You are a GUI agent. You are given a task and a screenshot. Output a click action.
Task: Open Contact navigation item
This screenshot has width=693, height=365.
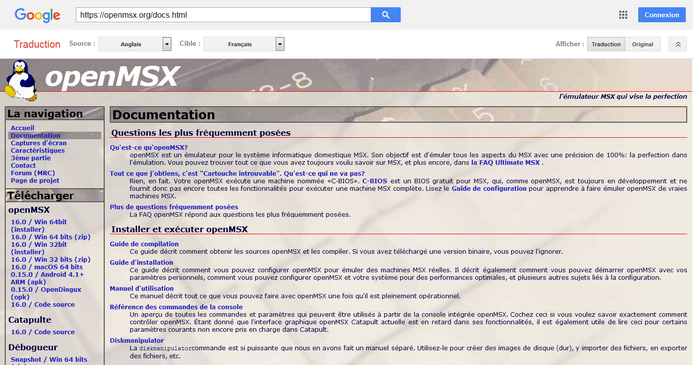pyautogui.click(x=23, y=165)
